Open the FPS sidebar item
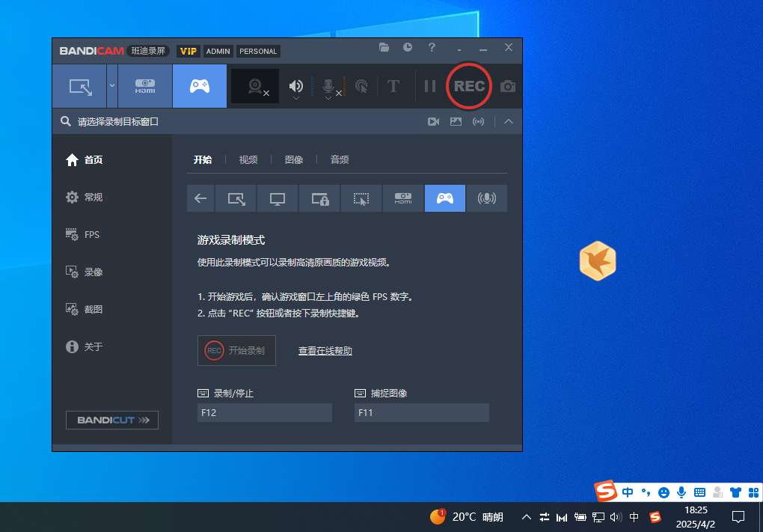 pyautogui.click(x=83, y=235)
